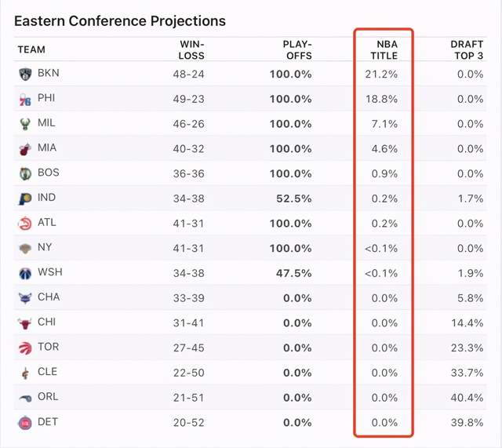Click the NBA TITLE column header
The height and width of the screenshot is (448, 502).
click(384, 49)
